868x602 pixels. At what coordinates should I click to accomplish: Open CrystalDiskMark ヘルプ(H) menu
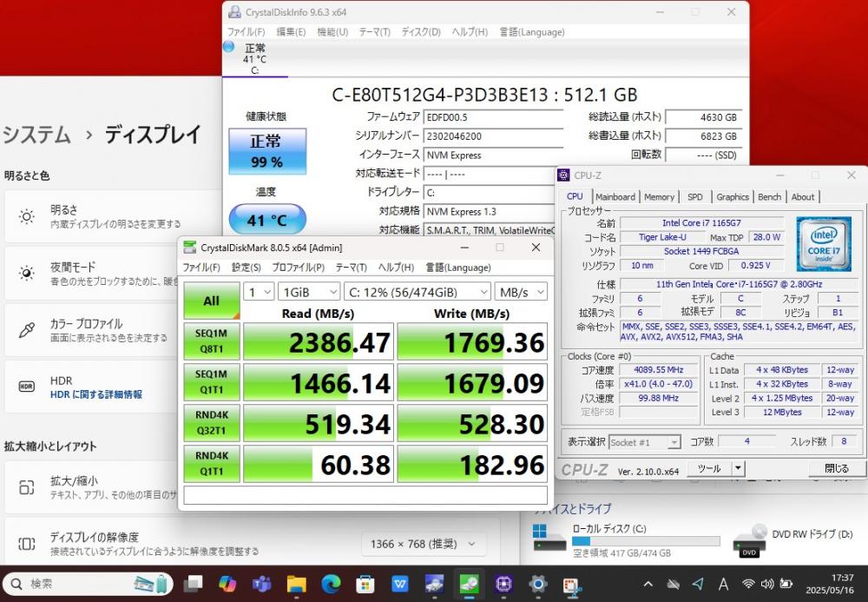396,268
